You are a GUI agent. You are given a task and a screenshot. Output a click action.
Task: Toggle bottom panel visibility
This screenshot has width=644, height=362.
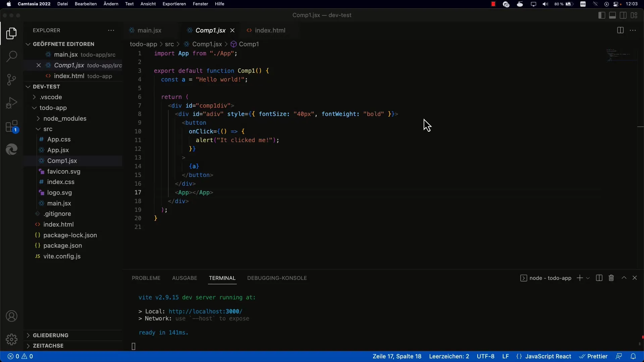coord(612,15)
